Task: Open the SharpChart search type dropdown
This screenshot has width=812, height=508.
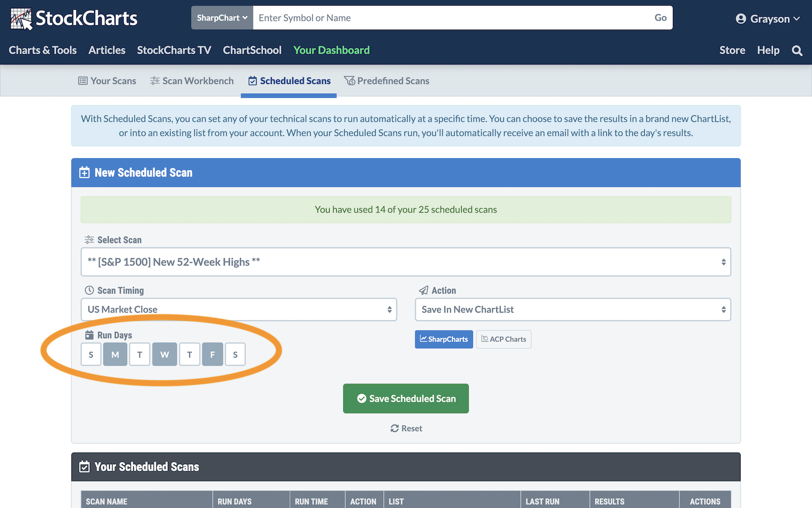Action: (222, 18)
